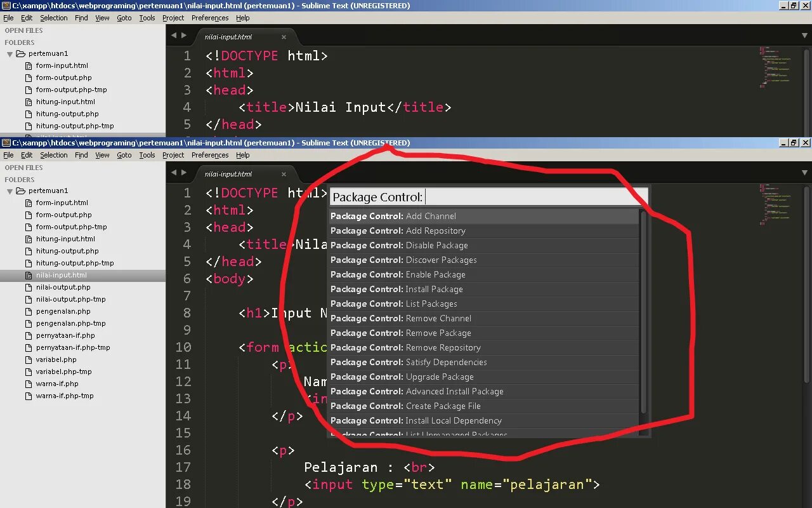Click pertemuan1 folder icon in upper sidebar
Image resolution: width=812 pixels, height=508 pixels.
point(20,53)
